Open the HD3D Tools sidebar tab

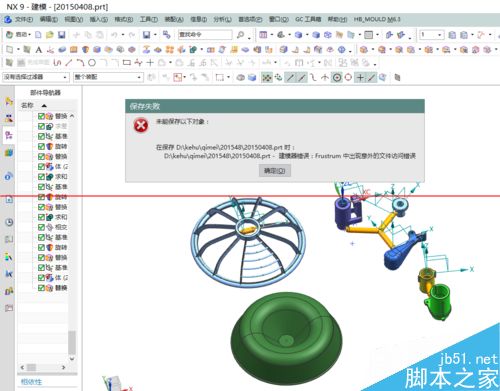9,176
